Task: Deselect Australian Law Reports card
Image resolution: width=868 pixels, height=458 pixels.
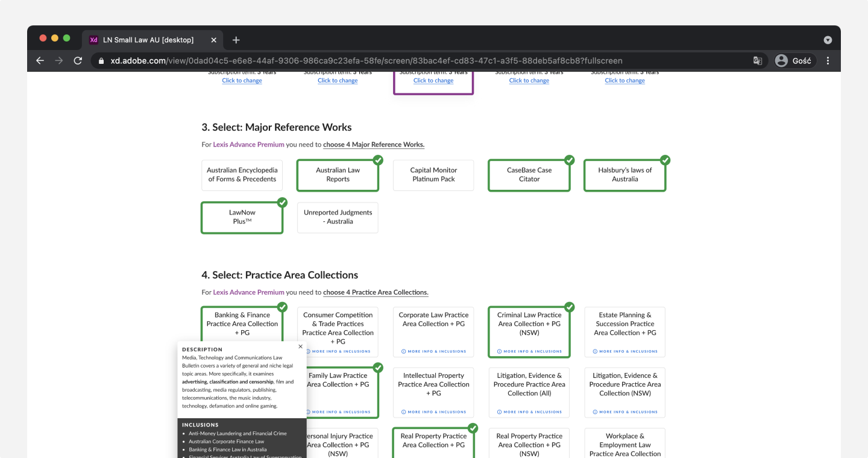Action: pyautogui.click(x=338, y=175)
